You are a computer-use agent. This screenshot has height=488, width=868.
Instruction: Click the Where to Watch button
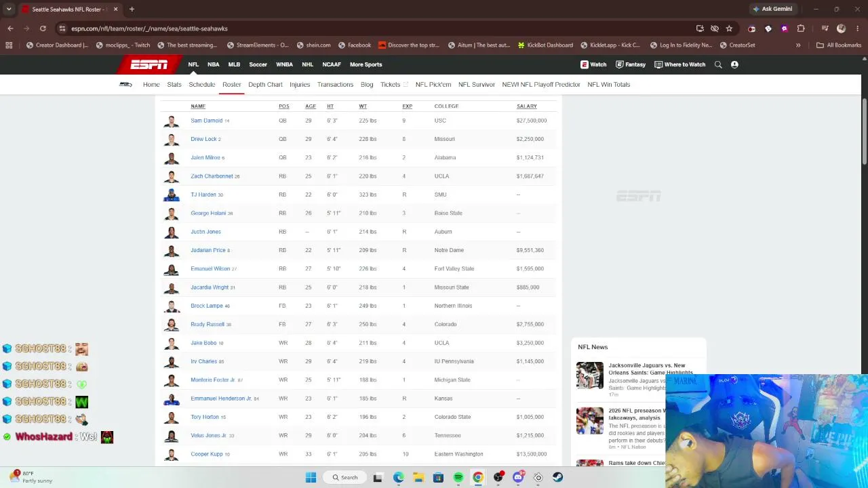[680, 64]
